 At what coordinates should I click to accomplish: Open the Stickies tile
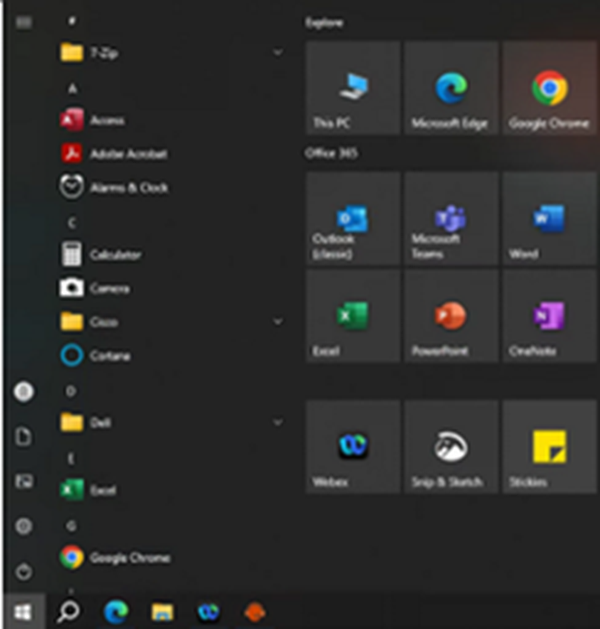point(549,446)
